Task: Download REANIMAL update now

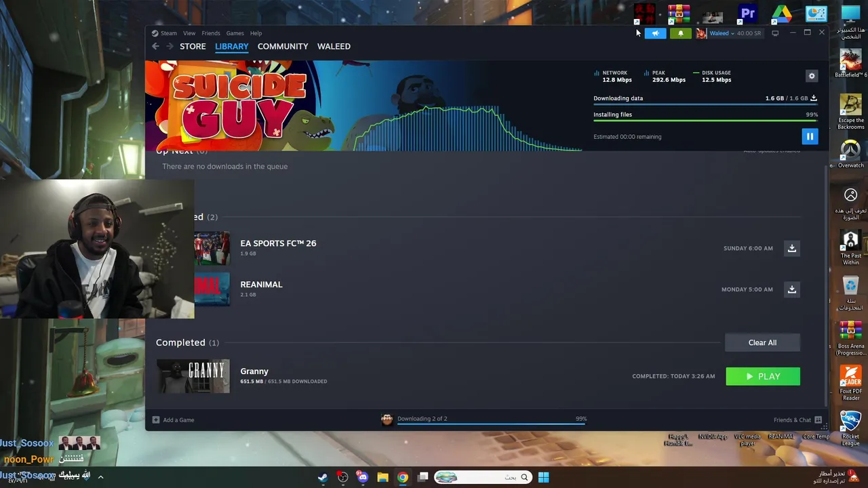Action: pyautogui.click(x=791, y=289)
